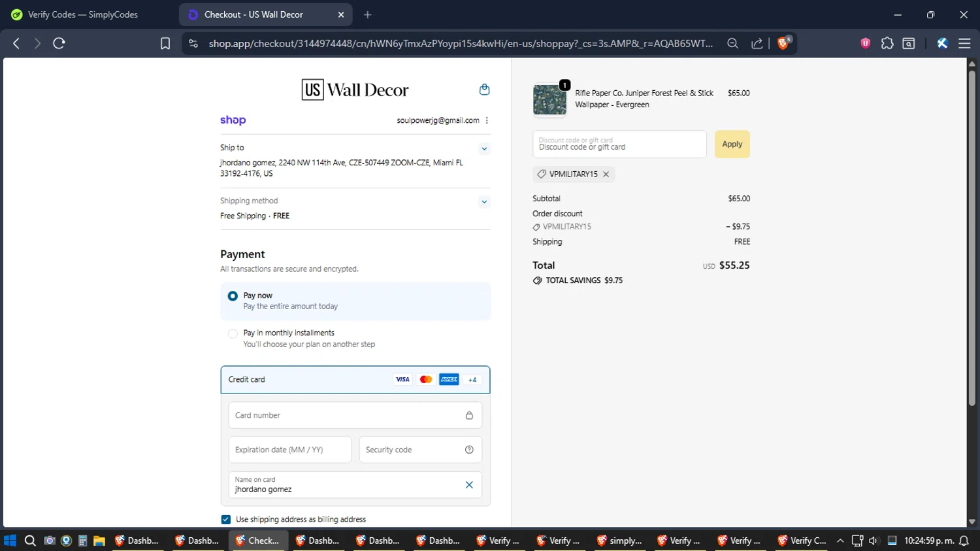This screenshot has height=551, width=980.
Task: Open the Extensions puzzle icon
Action: click(x=887, y=43)
